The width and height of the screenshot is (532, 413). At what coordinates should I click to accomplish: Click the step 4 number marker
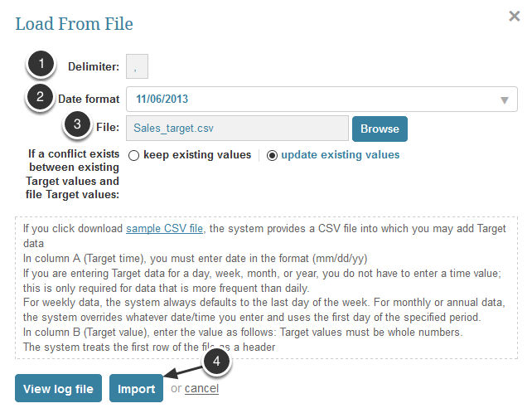point(219,362)
